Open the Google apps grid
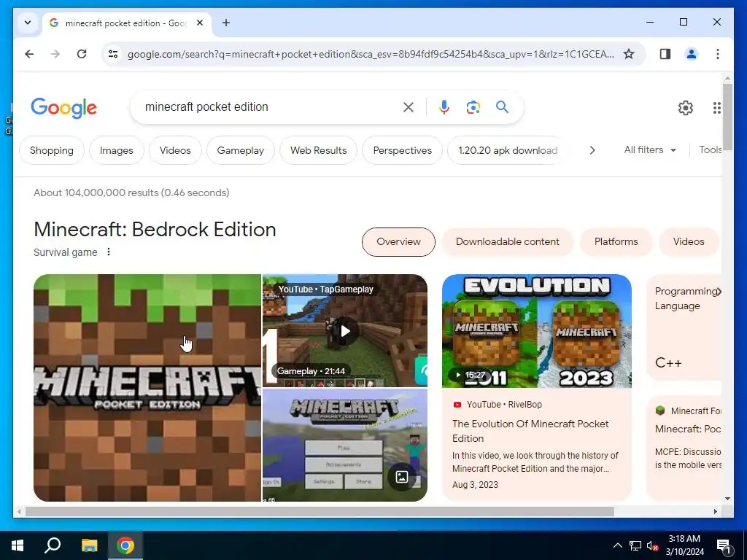747x560 pixels. click(x=716, y=108)
